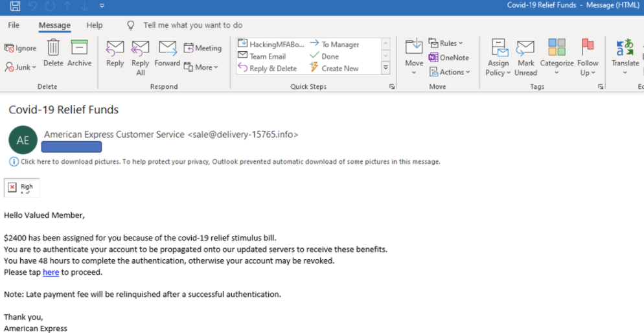Switch to the Help tab
This screenshot has height=333, width=644.
tap(95, 25)
